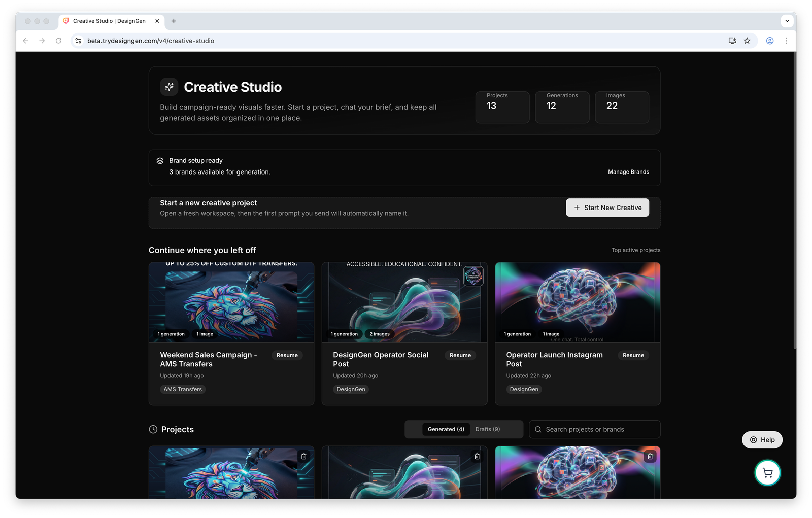This screenshot has height=518, width=812.
Task: Click the magnifier icon in the search field
Action: (x=538, y=429)
